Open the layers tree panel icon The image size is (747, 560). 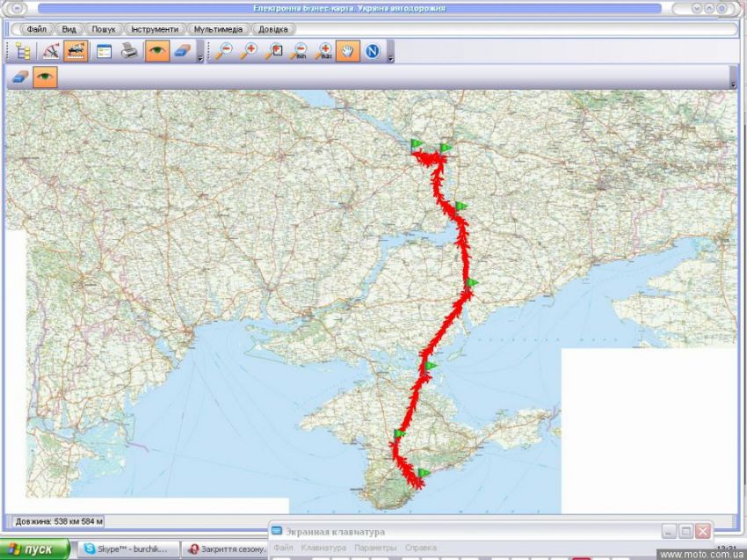[22, 51]
